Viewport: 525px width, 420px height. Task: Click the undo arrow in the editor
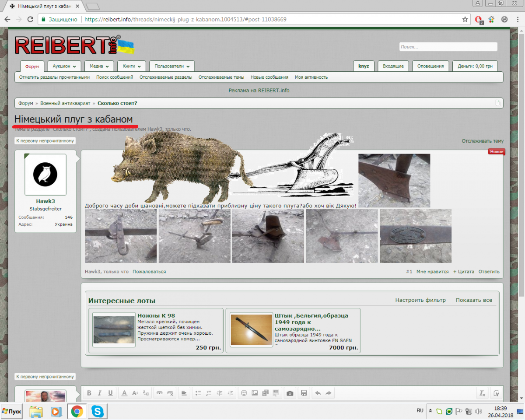[318, 393]
